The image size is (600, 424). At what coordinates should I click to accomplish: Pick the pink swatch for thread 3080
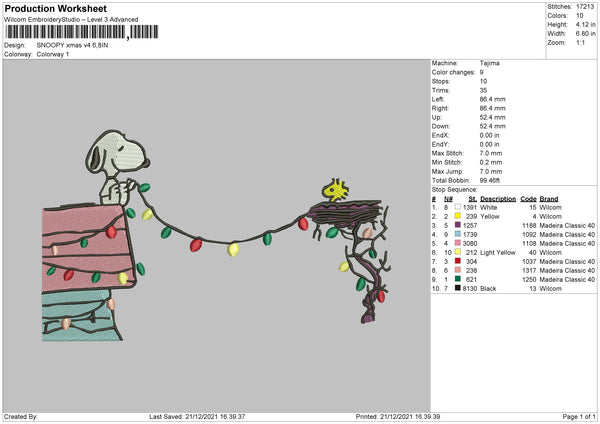point(457,243)
